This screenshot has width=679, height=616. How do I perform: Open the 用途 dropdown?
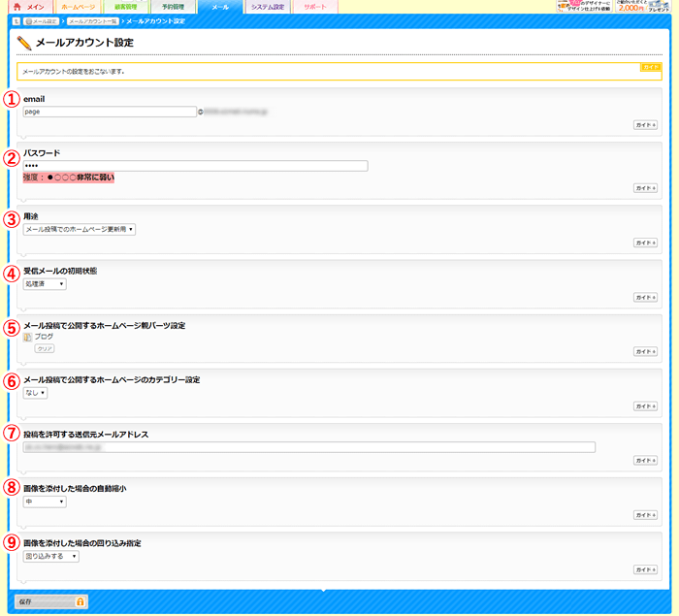pos(80,230)
